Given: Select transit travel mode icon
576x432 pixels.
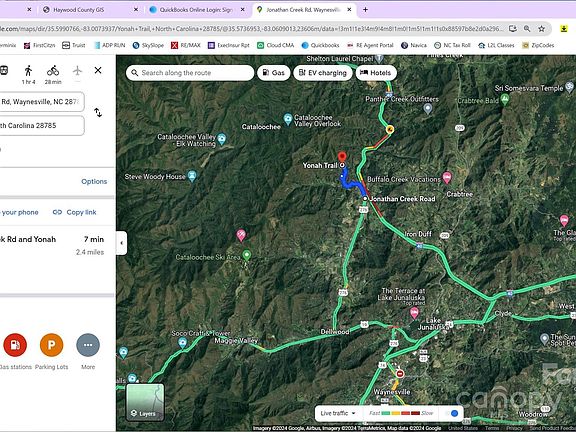Looking at the screenshot, I should click(4, 70).
